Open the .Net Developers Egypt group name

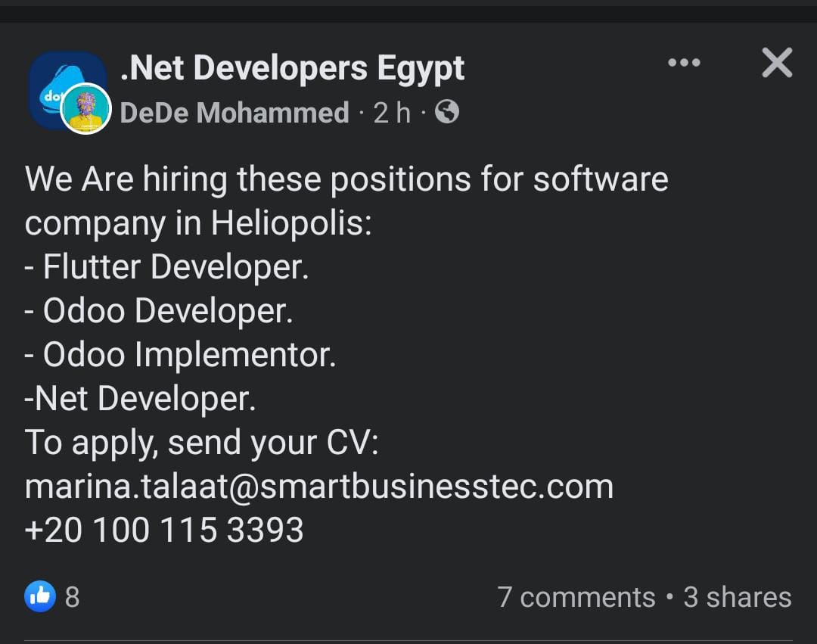coord(292,68)
